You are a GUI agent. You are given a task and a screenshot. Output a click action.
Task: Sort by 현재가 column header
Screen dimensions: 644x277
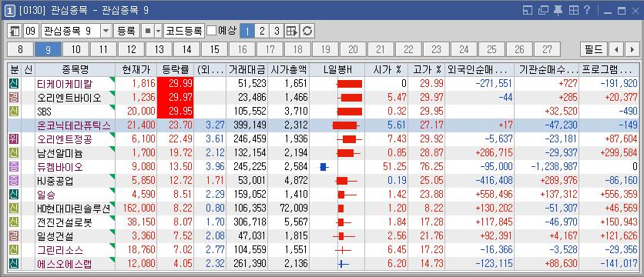click(136, 70)
